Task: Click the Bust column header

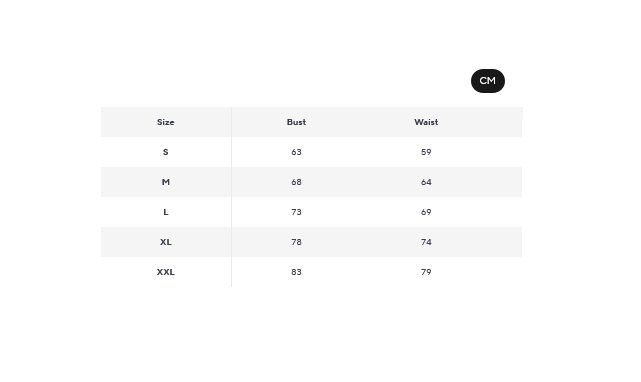Action: coord(296,122)
